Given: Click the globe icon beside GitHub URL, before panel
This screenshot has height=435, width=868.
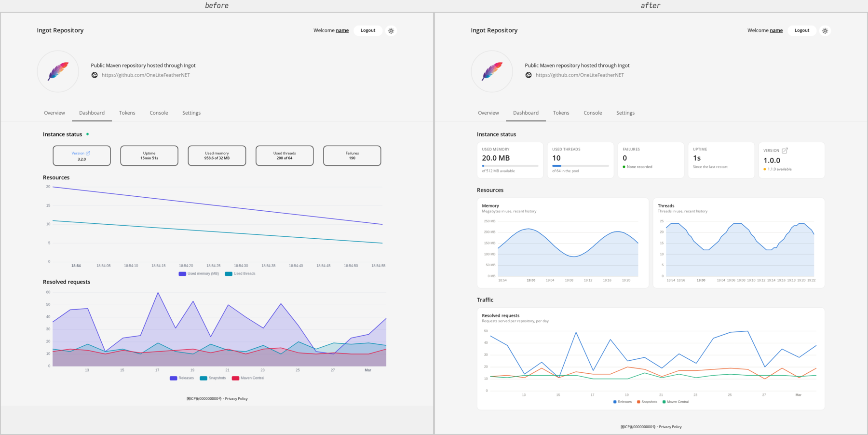Looking at the screenshot, I should [95, 75].
